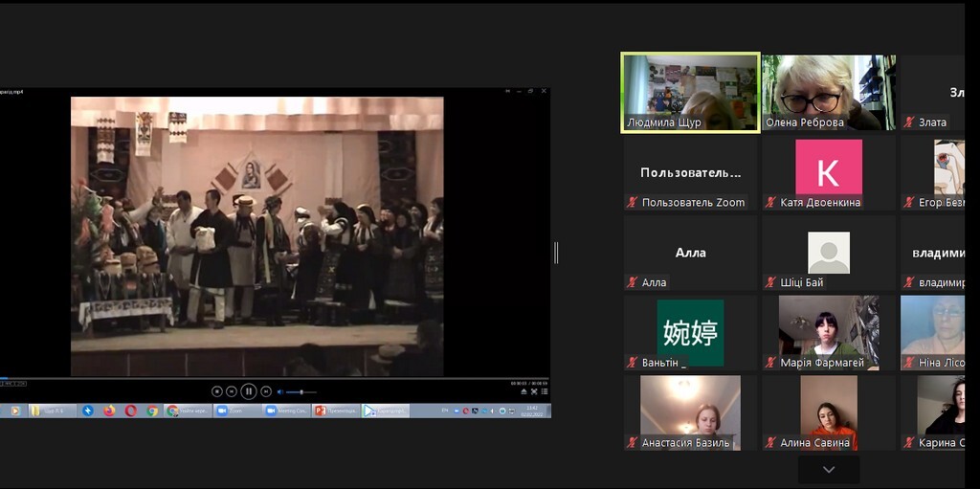The width and height of the screenshot is (980, 489).
Task: Open the playlist icon in the media player
Action: (545, 391)
